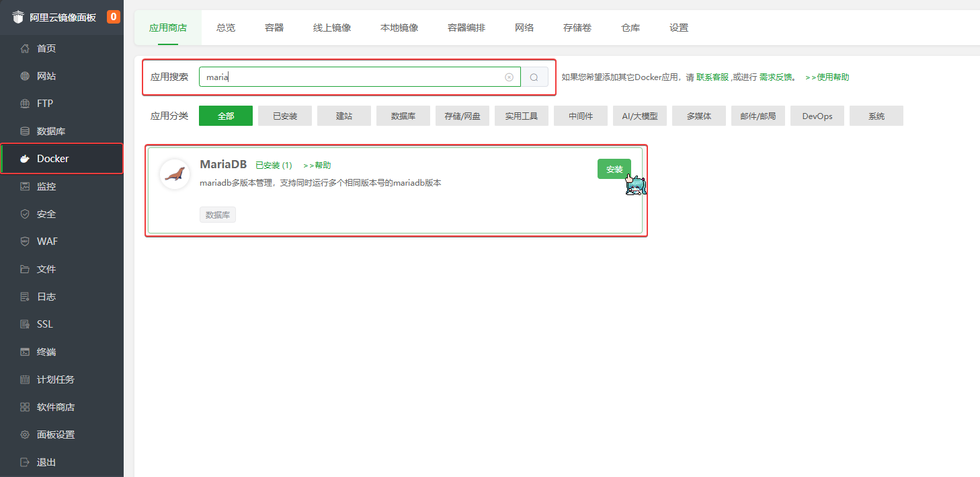This screenshot has width=980, height=477.
Task: Open the >>帮助 link on MariaDB card
Action: point(317,166)
